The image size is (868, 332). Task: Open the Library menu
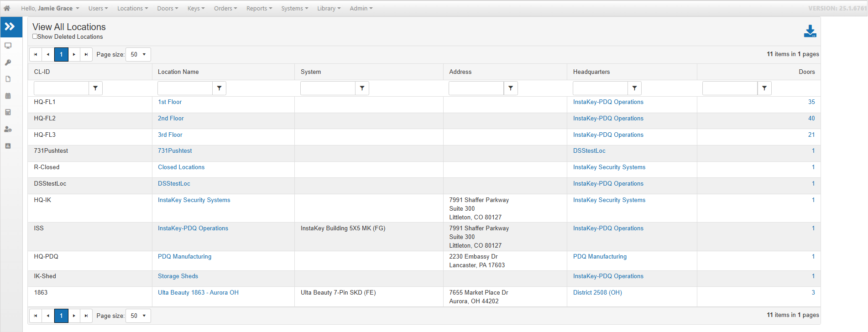pos(329,8)
